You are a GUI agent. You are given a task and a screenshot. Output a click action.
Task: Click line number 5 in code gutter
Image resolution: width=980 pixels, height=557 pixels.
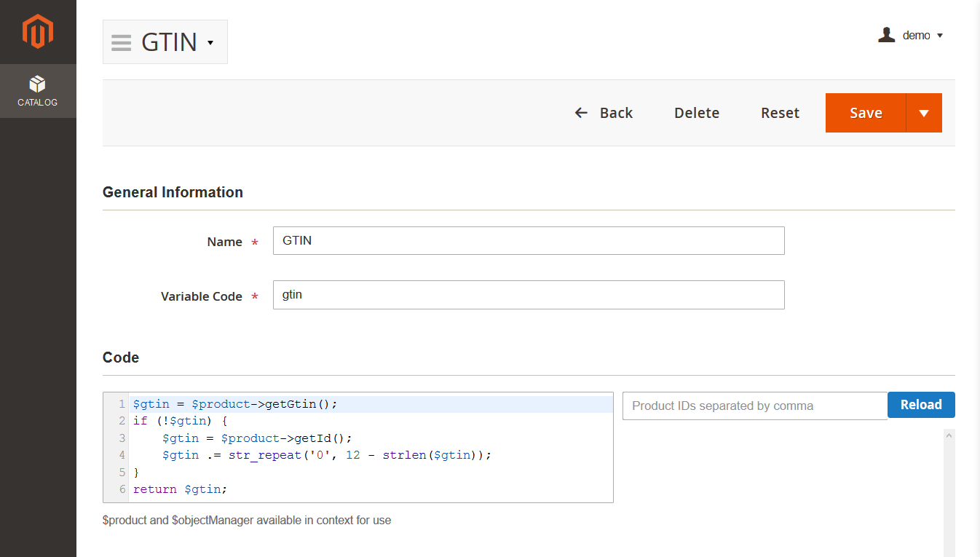point(122,473)
